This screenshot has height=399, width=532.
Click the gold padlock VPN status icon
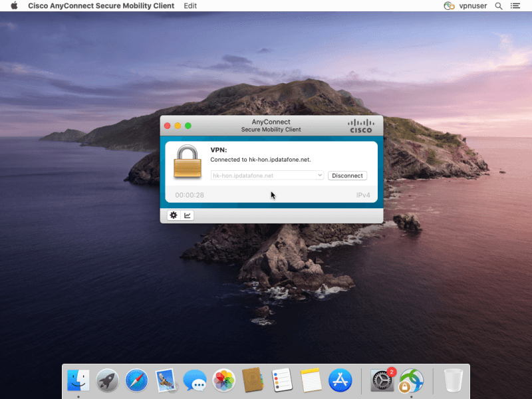pos(188,161)
